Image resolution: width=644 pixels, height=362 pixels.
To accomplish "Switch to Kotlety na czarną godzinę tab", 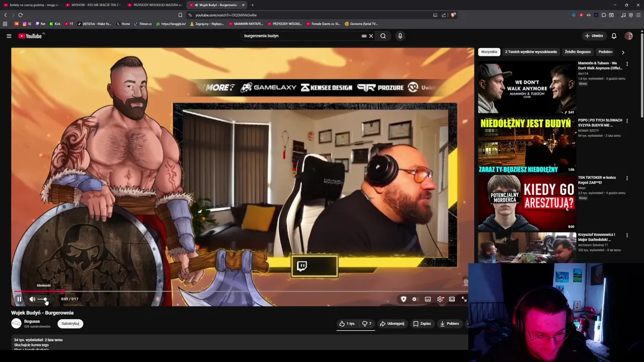I will [31, 5].
